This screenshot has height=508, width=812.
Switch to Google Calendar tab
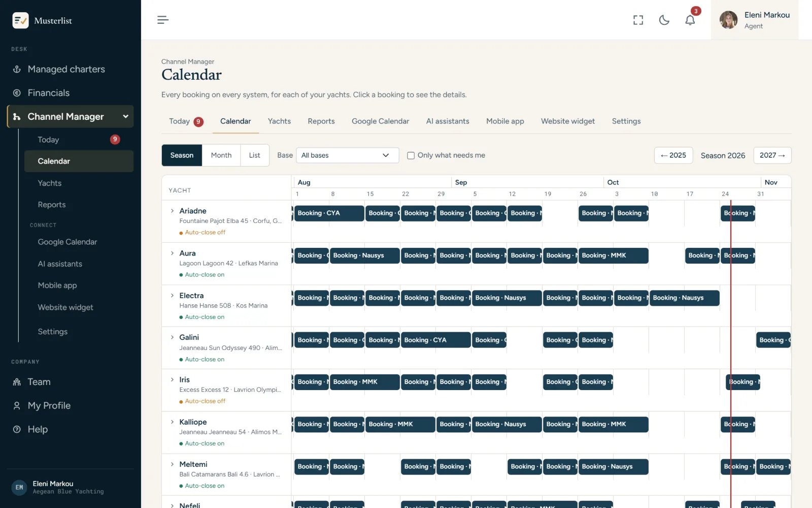[x=380, y=121]
